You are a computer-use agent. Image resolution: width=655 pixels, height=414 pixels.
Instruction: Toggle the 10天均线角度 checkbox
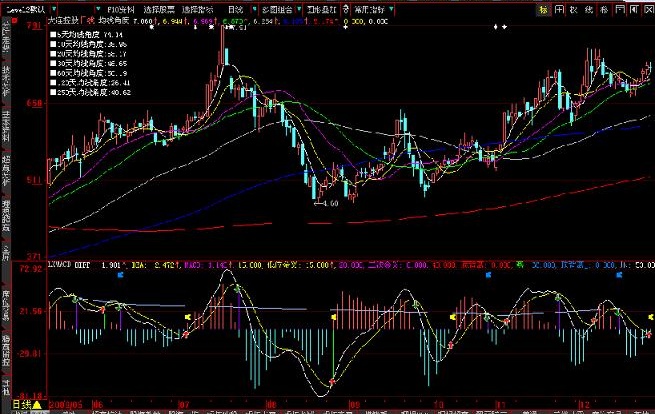click(x=53, y=44)
